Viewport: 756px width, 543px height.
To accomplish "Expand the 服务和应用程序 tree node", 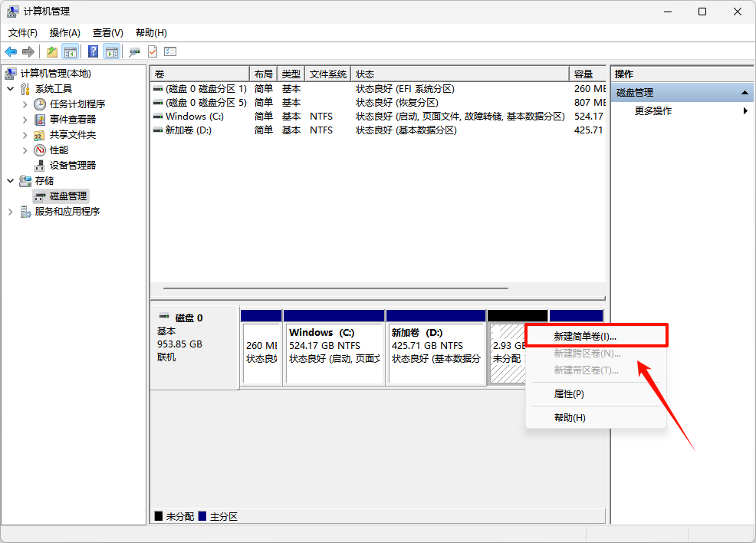I will point(10,212).
